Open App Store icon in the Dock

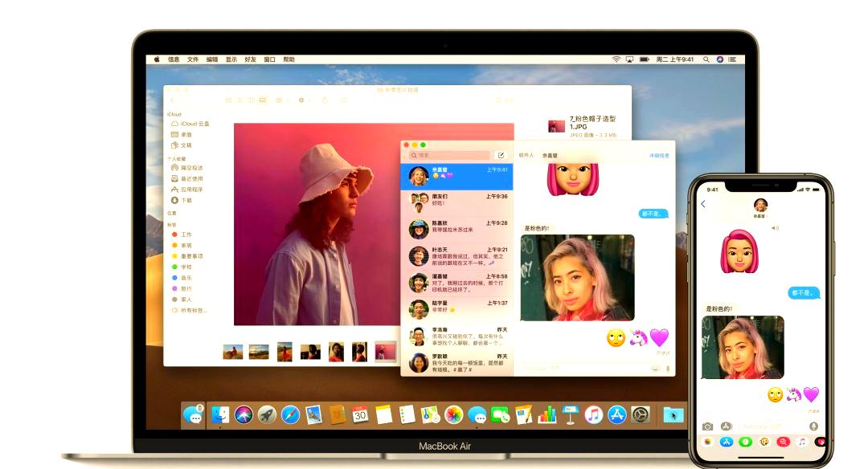[616, 414]
